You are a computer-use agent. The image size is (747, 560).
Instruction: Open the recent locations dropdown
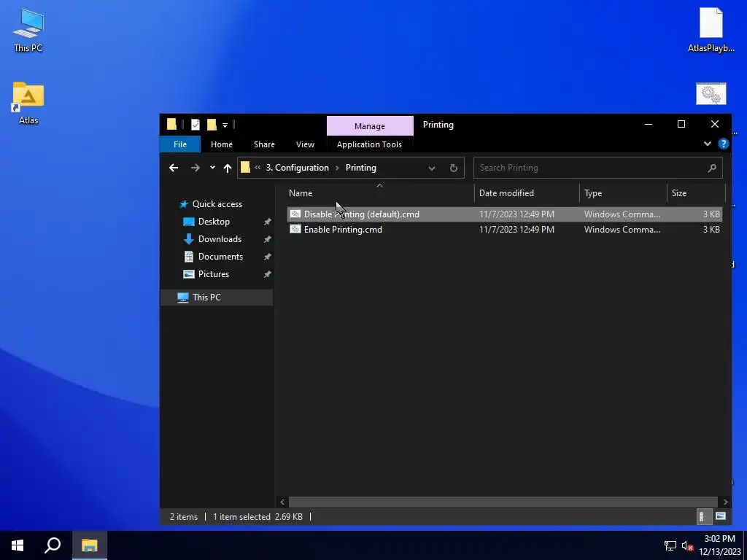tap(212, 168)
